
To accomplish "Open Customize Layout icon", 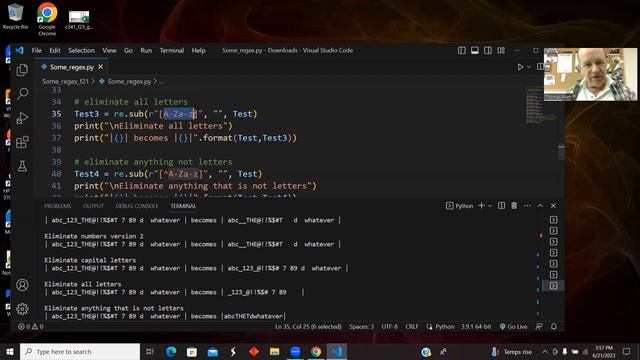I will click(501, 50).
